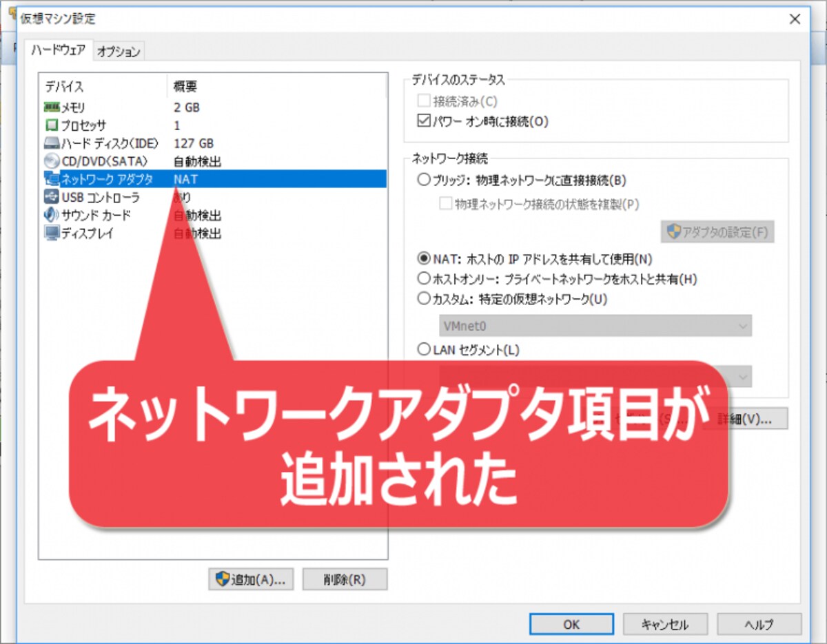Click the NAT summary in network row

point(186,179)
